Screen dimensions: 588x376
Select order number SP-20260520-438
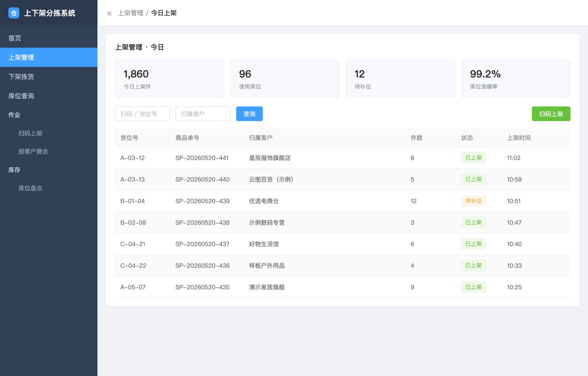(203, 223)
